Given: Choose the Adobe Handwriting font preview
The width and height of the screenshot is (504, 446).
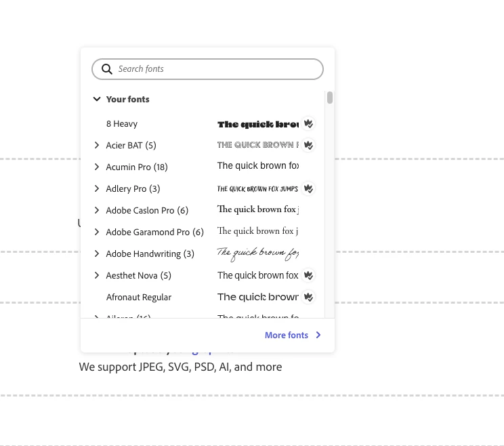Looking at the screenshot, I should (x=258, y=254).
